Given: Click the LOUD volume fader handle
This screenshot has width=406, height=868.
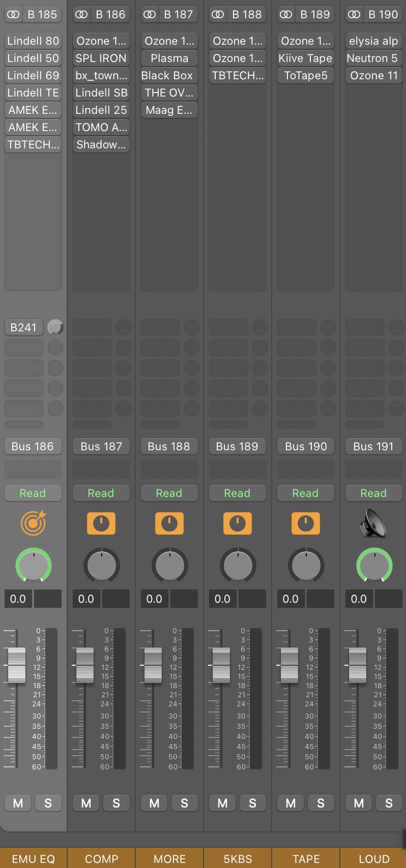Looking at the screenshot, I should pyautogui.click(x=358, y=665).
